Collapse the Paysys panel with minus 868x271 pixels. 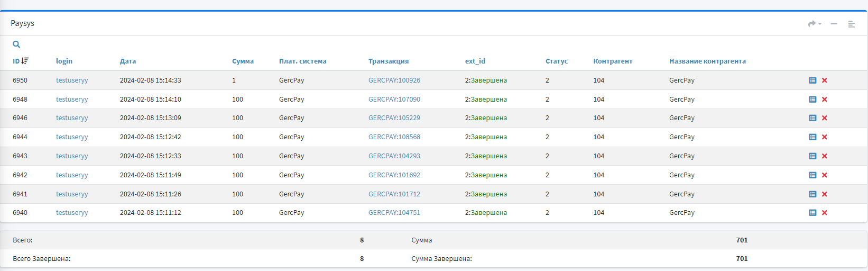click(834, 24)
